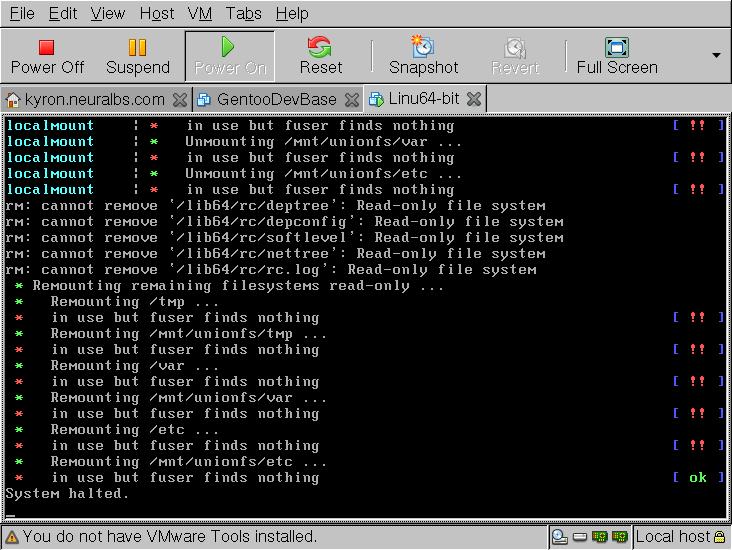Close the Linu64-bit tab
The height and width of the screenshot is (550, 732).
point(474,99)
